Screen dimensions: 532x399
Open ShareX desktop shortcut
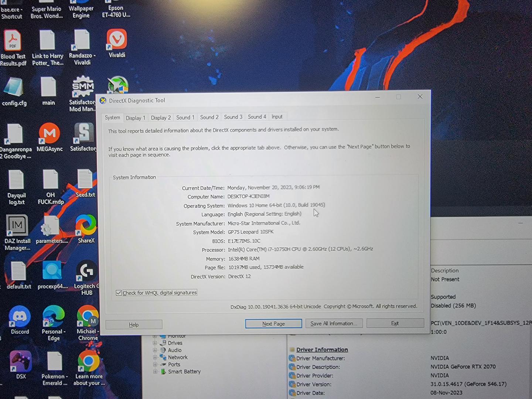pyautogui.click(x=86, y=225)
